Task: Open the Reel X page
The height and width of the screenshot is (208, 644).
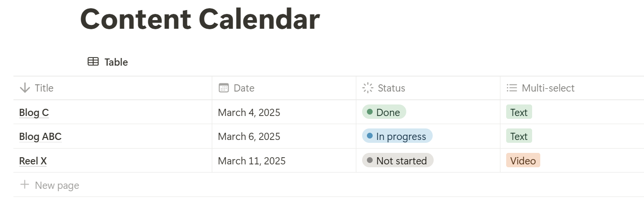Action: click(33, 161)
